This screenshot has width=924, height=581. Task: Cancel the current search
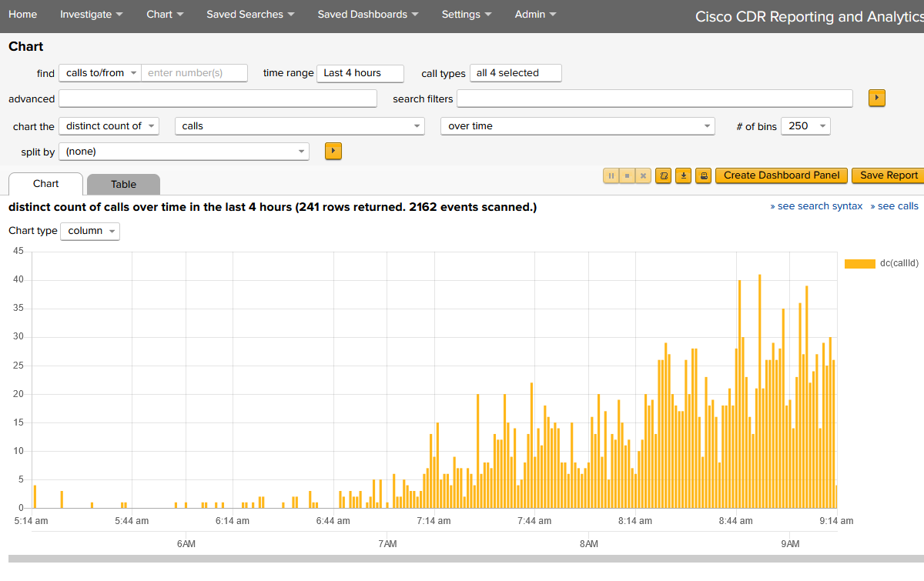pos(643,175)
